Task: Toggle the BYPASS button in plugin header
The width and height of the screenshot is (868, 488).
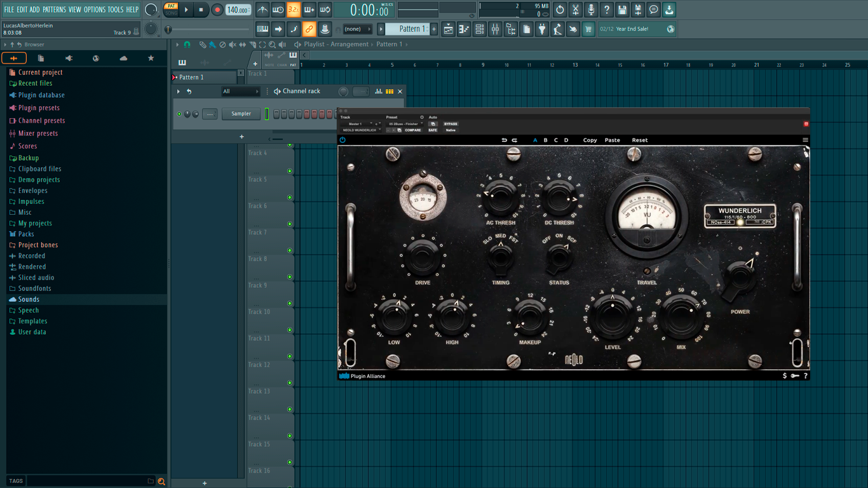Action: tap(451, 124)
